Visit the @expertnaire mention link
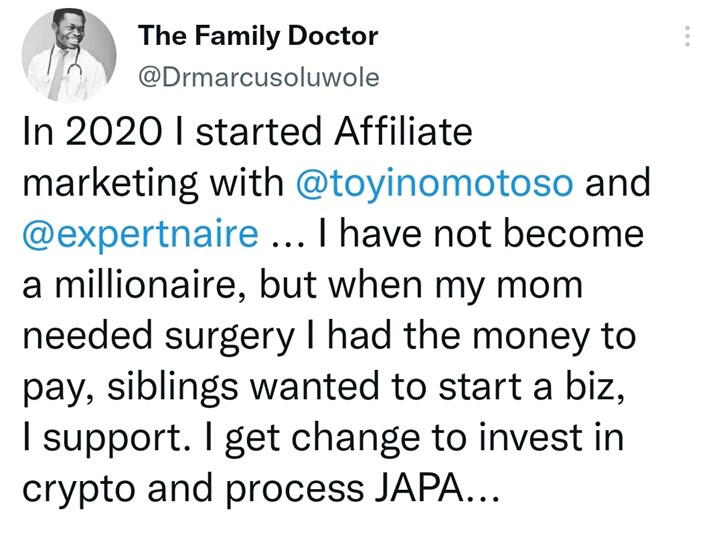The image size is (723, 534). (x=139, y=234)
